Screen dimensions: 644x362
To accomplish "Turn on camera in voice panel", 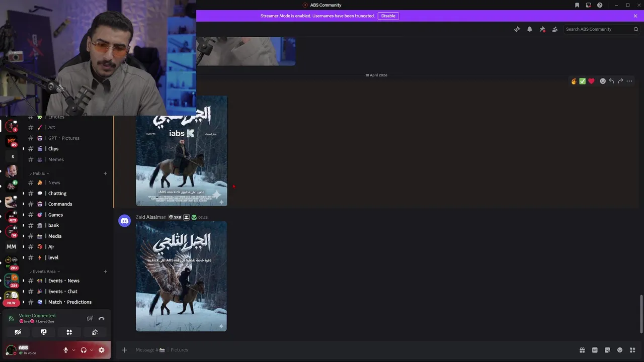I will (18, 332).
